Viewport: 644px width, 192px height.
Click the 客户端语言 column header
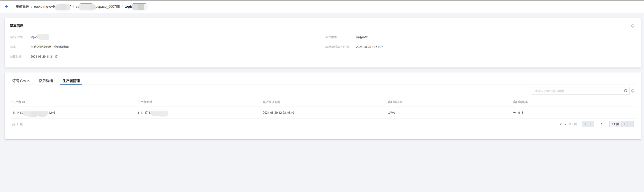point(395,102)
